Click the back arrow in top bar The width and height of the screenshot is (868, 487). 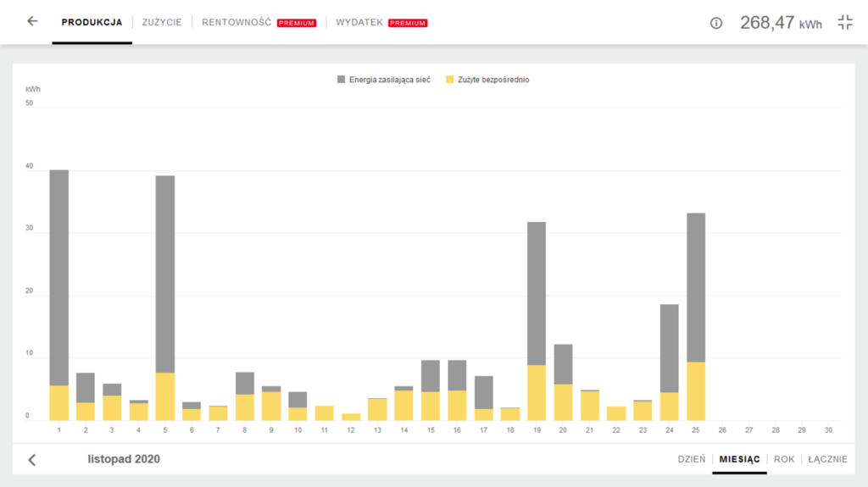pos(32,22)
